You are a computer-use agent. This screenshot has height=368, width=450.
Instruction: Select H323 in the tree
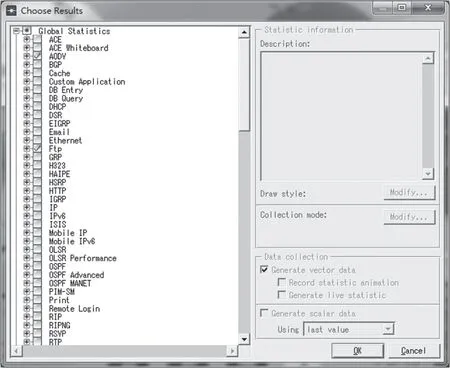point(57,165)
